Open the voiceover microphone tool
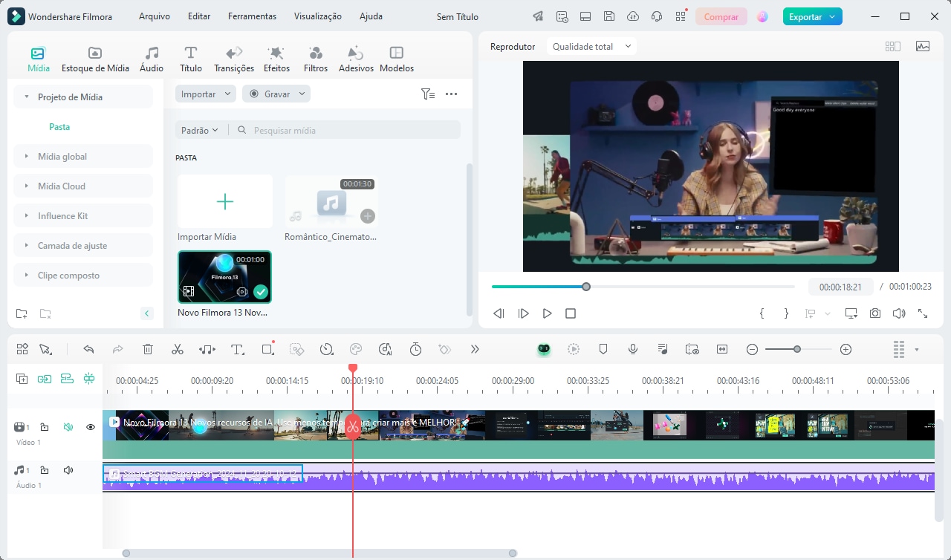 point(633,349)
